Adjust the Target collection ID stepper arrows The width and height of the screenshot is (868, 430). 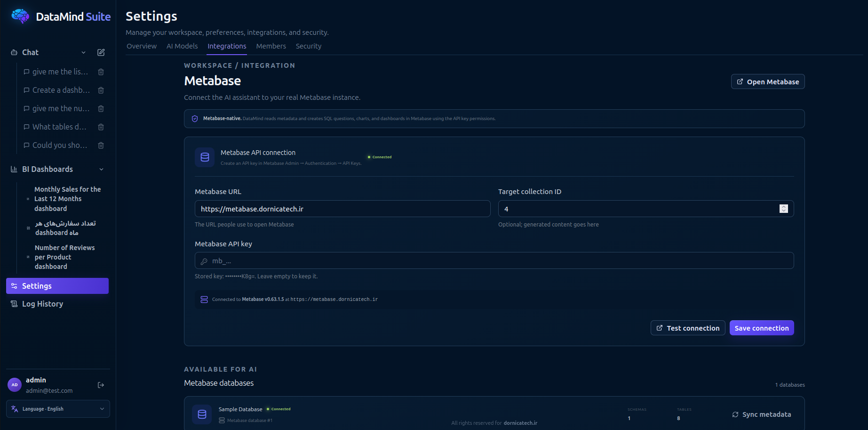[x=783, y=209]
